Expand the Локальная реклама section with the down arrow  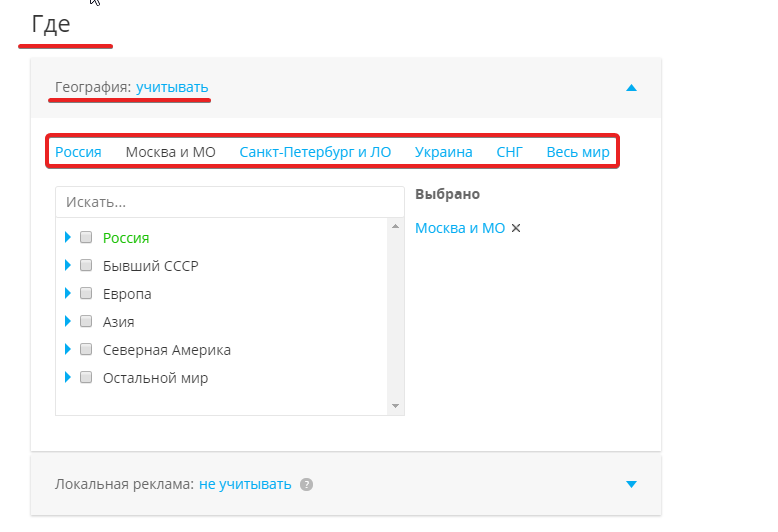click(631, 484)
